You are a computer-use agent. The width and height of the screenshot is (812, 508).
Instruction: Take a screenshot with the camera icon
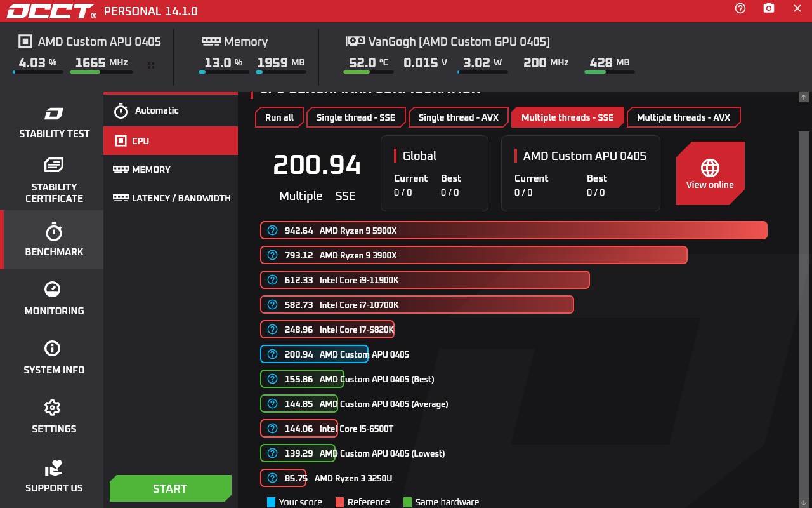point(769,8)
